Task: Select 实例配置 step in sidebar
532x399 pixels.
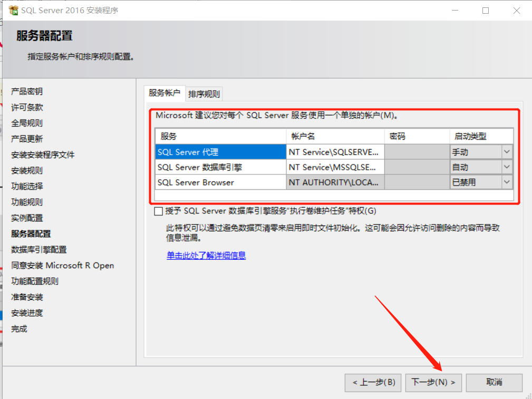Action: point(27,218)
